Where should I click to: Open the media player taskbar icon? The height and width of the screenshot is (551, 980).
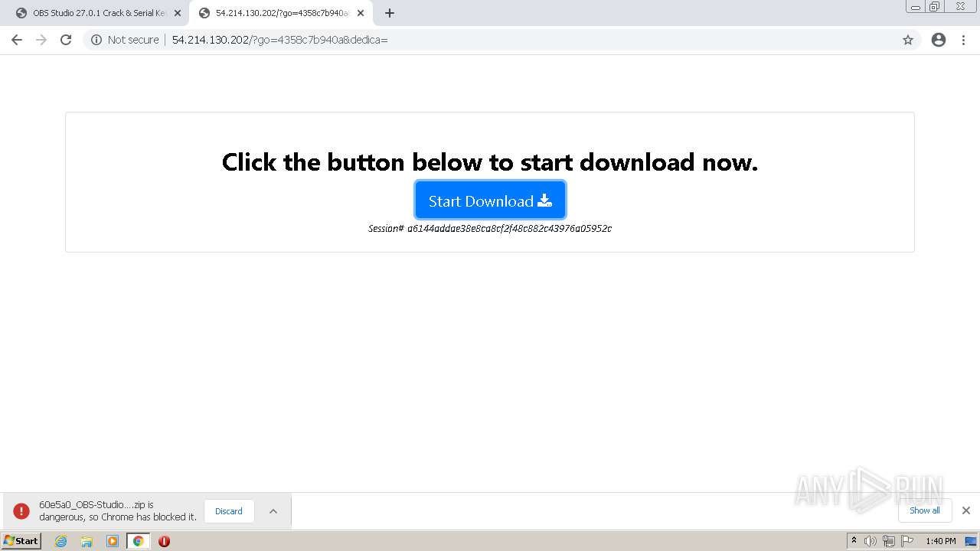[x=113, y=541]
